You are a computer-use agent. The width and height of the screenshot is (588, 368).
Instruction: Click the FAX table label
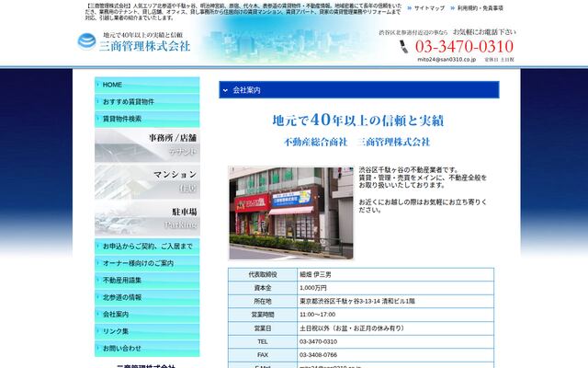point(263,355)
